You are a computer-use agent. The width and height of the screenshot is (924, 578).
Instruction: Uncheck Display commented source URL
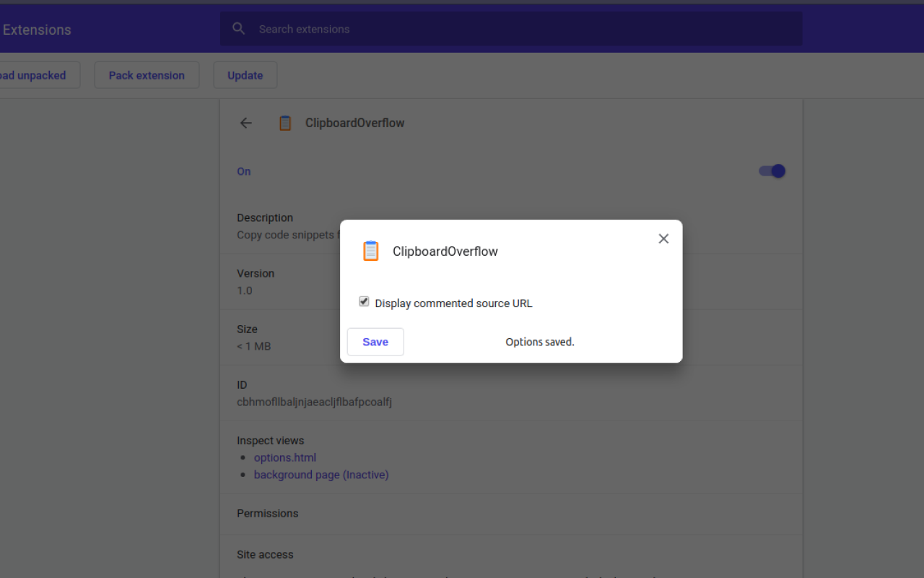(x=364, y=301)
